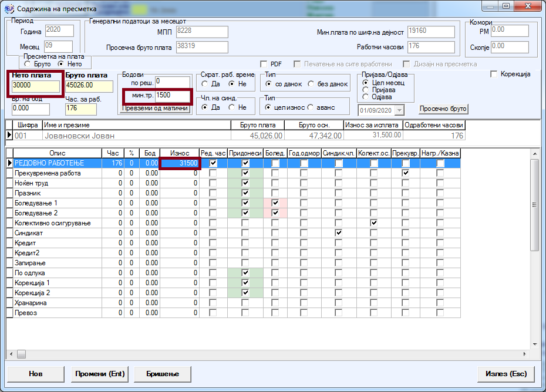This screenshot has height=392, width=546.
Task: Select the Запирање row
Action: coord(234,263)
